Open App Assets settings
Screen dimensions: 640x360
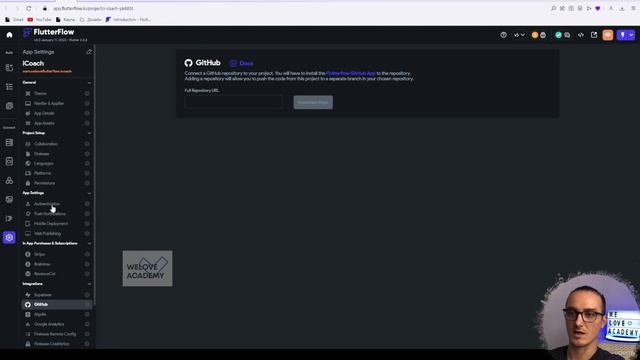coord(57,123)
